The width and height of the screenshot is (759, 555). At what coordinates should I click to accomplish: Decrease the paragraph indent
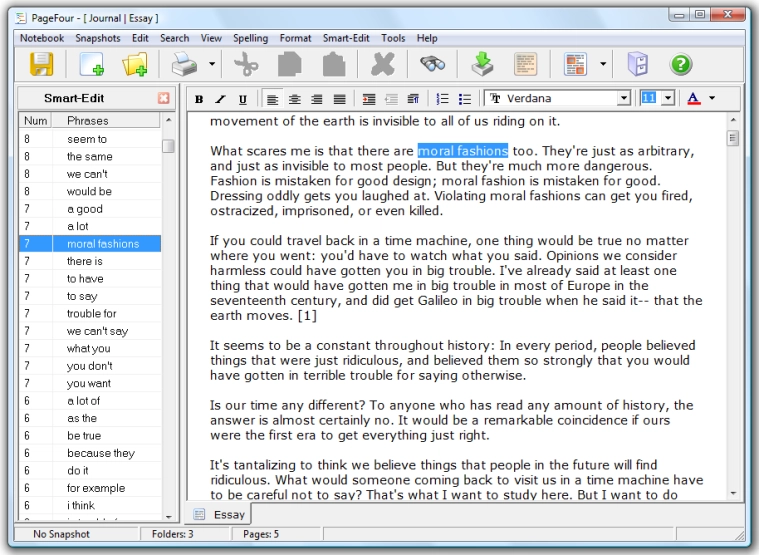tap(391, 99)
